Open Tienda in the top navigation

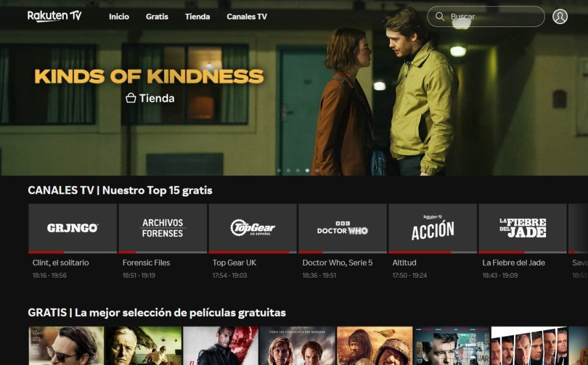point(198,17)
